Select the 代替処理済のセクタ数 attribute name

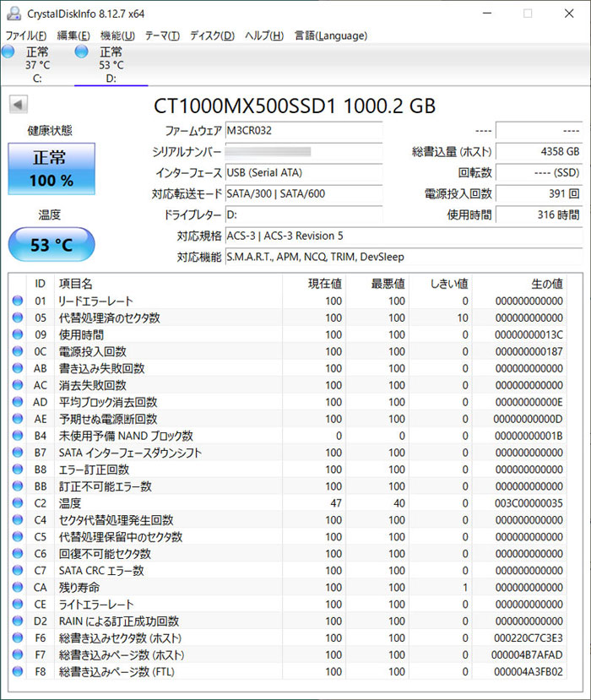(x=110, y=317)
